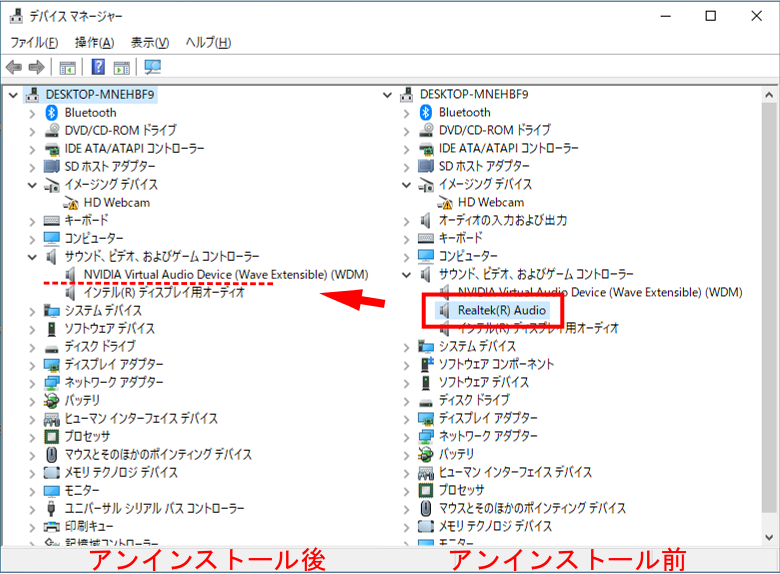780x574 pixels.
Task: Click the 印刷キュー printer icon
Action: (52, 526)
